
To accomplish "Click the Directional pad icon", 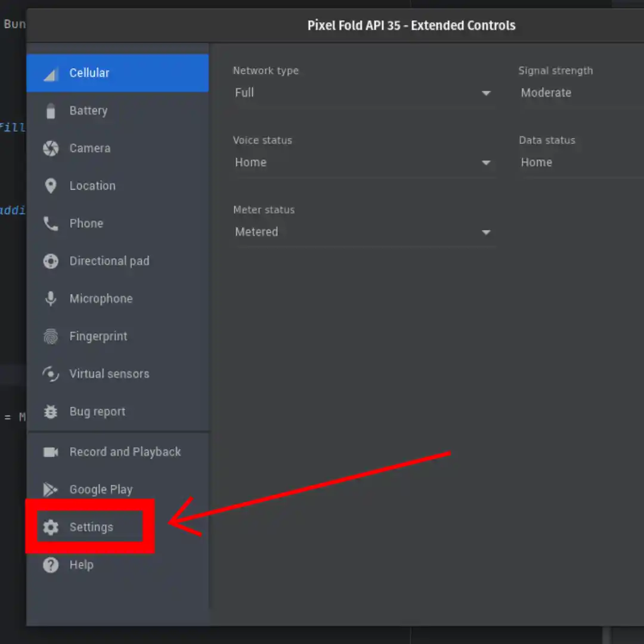I will [x=51, y=261].
